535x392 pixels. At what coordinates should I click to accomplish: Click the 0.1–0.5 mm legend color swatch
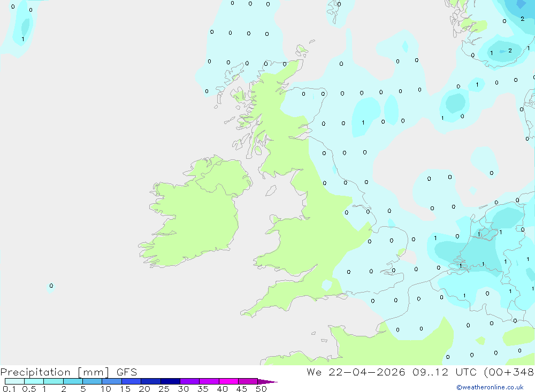[14, 381]
